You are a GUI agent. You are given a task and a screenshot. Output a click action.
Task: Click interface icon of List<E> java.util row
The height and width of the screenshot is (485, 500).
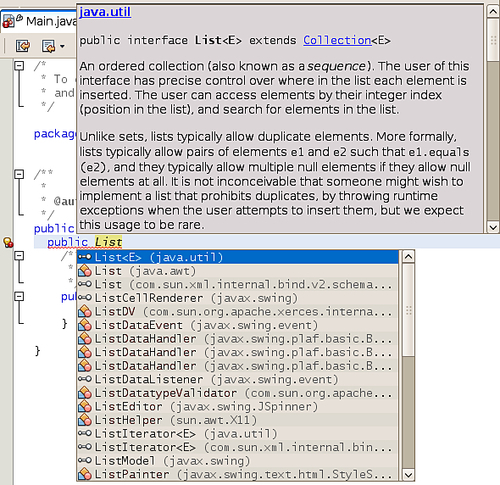[85, 257]
